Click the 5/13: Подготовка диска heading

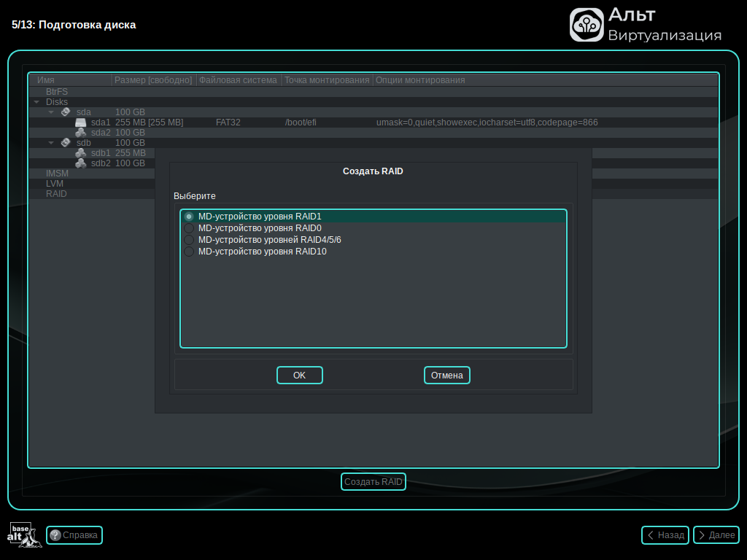pos(74,25)
